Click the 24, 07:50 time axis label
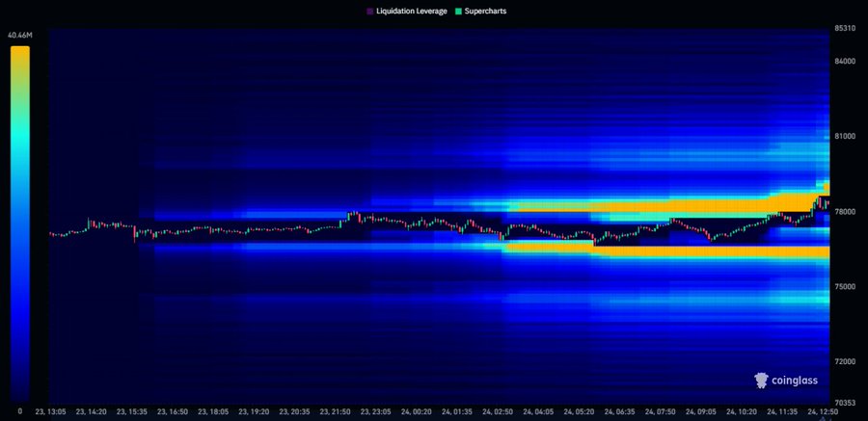868x421 pixels. point(660,412)
